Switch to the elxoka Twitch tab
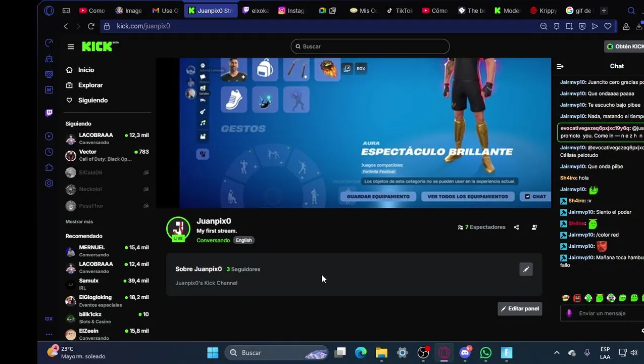Viewport: 644px width, 364px height. (x=256, y=11)
